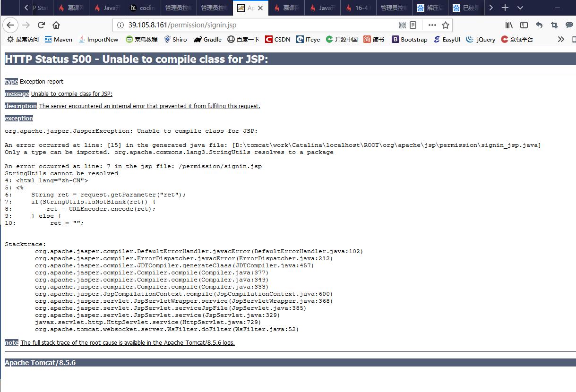Open the Shiro bookmark
The height and width of the screenshot is (392, 576).
click(x=175, y=39)
